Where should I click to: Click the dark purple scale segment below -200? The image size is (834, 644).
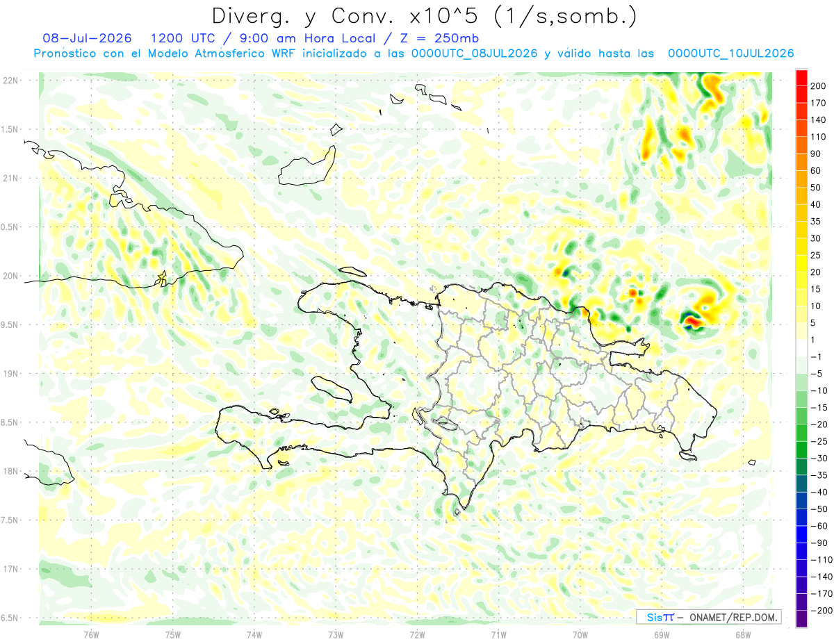pos(802,619)
